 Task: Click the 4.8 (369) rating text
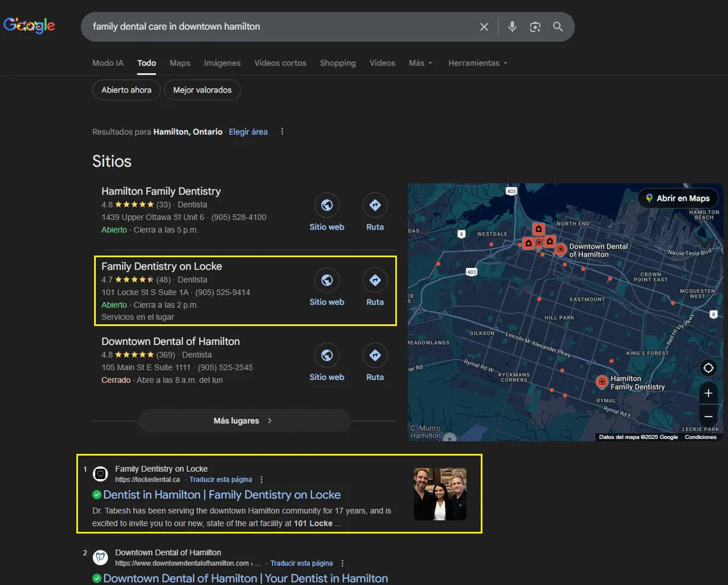138,355
